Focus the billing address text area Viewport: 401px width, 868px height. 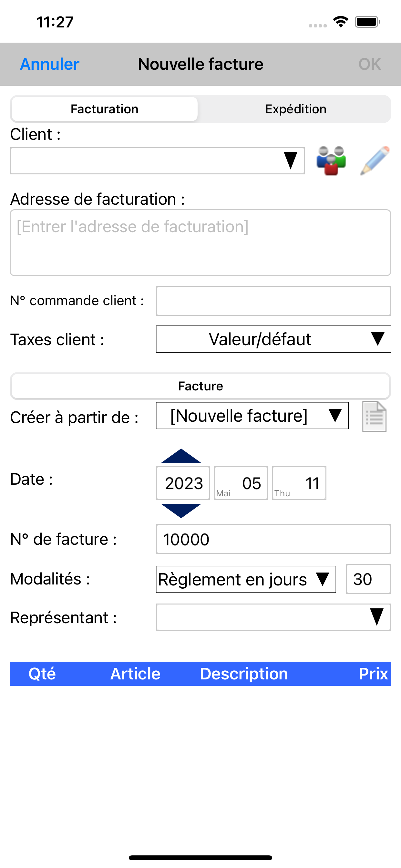point(200,243)
